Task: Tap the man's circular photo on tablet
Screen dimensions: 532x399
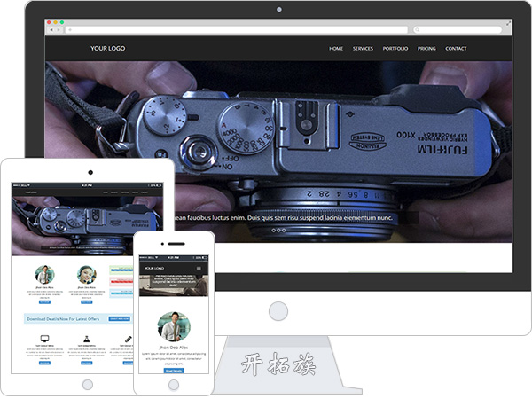Action: 45,275
